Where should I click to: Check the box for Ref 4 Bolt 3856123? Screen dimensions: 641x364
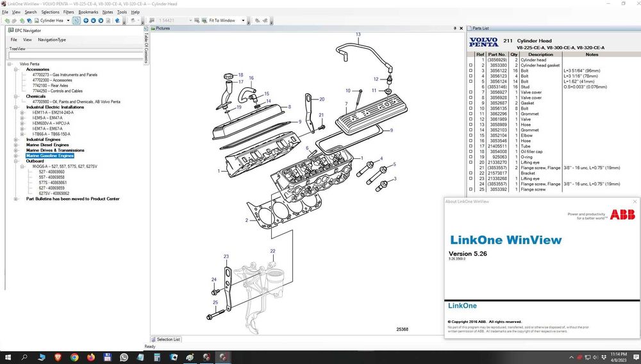[x=470, y=76]
